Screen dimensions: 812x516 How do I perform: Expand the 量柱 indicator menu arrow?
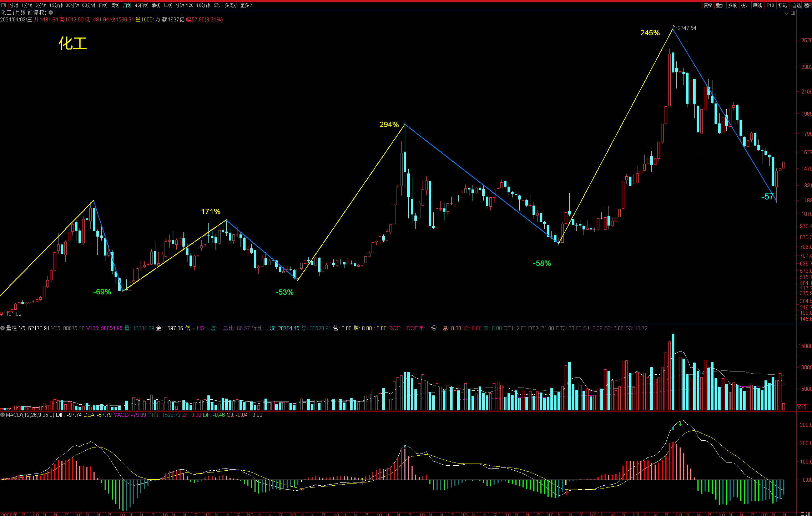2,328
